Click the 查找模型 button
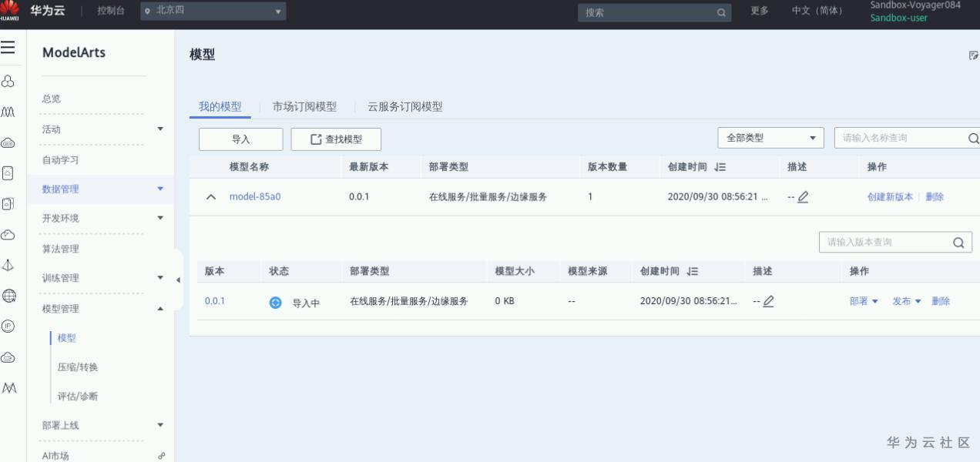The image size is (980, 462). [336, 139]
